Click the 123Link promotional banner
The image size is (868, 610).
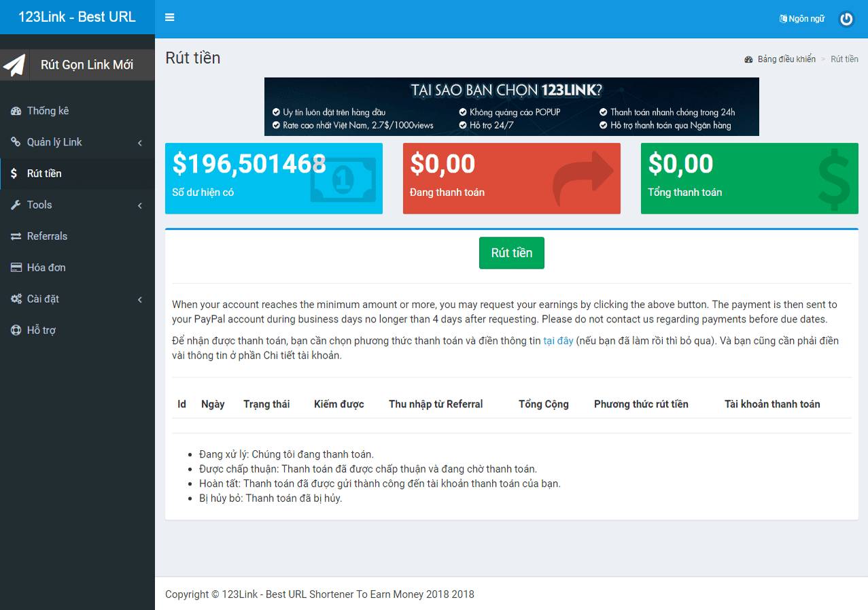point(512,107)
